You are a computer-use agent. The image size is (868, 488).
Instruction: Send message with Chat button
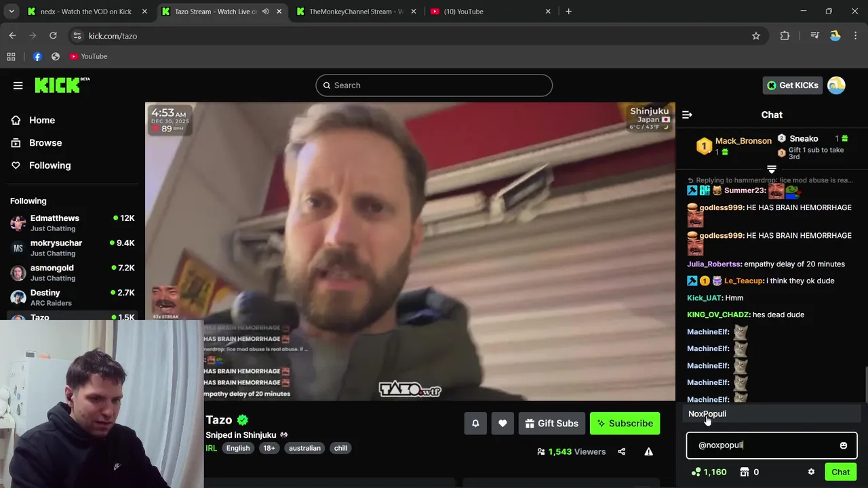(841, 472)
